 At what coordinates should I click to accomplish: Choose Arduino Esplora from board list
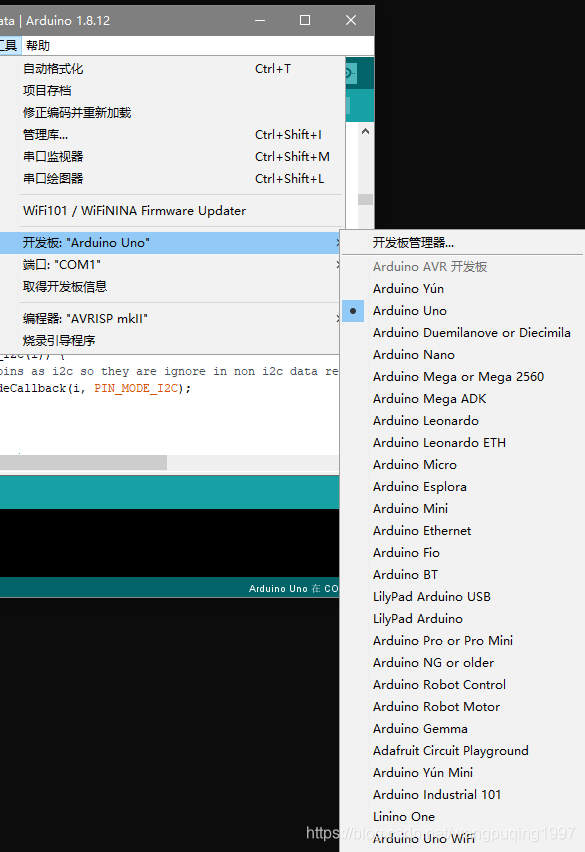(463, 487)
